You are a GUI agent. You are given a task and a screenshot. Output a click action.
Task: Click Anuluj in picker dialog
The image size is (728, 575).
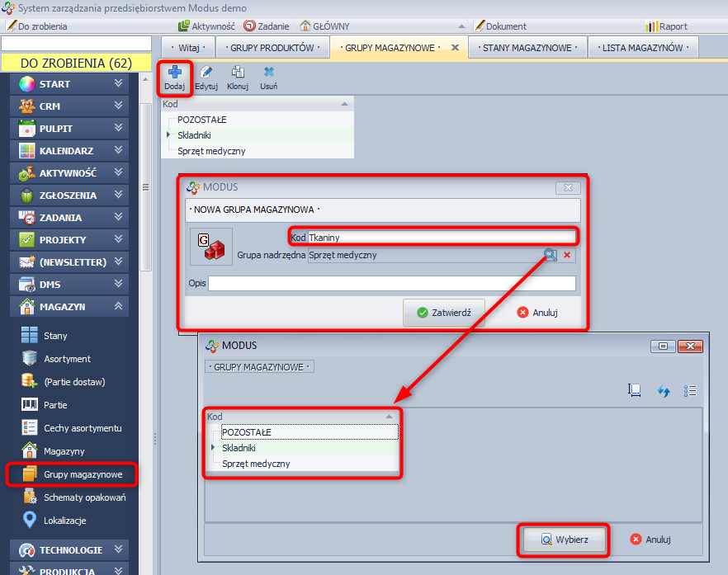(x=650, y=540)
